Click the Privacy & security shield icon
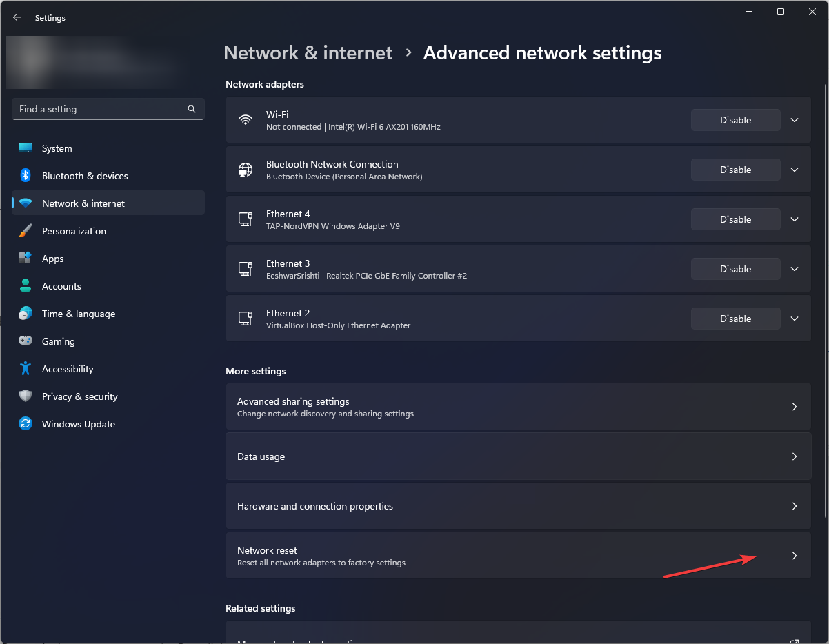This screenshot has width=829, height=644. click(26, 396)
